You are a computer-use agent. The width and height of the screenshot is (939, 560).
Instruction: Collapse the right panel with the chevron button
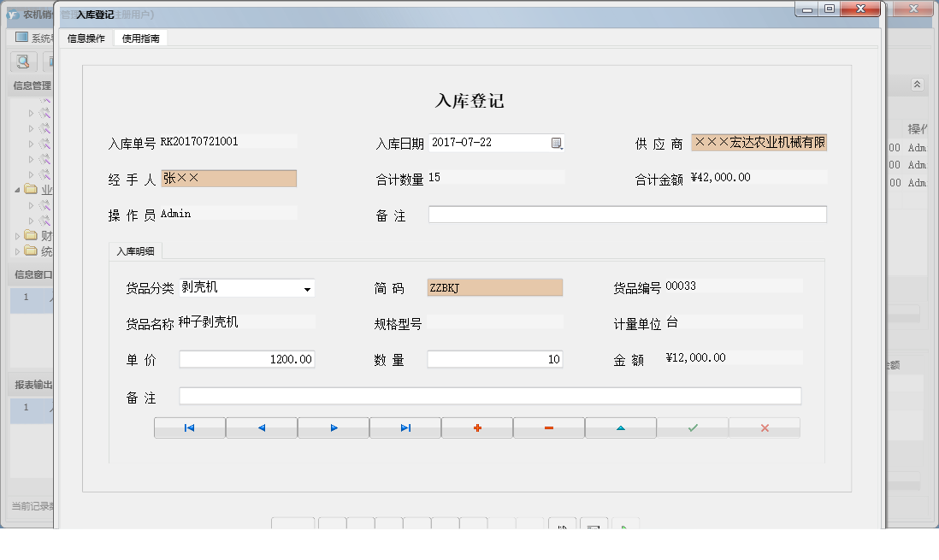(917, 85)
